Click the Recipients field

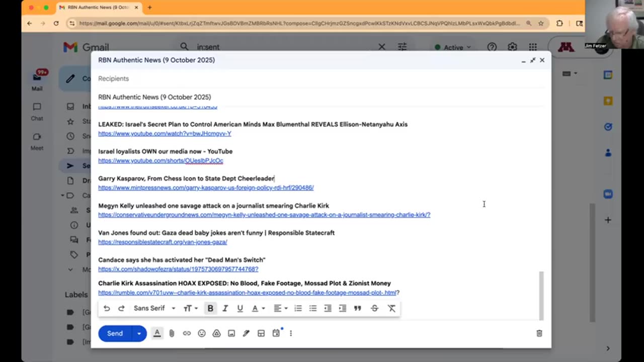321,78
